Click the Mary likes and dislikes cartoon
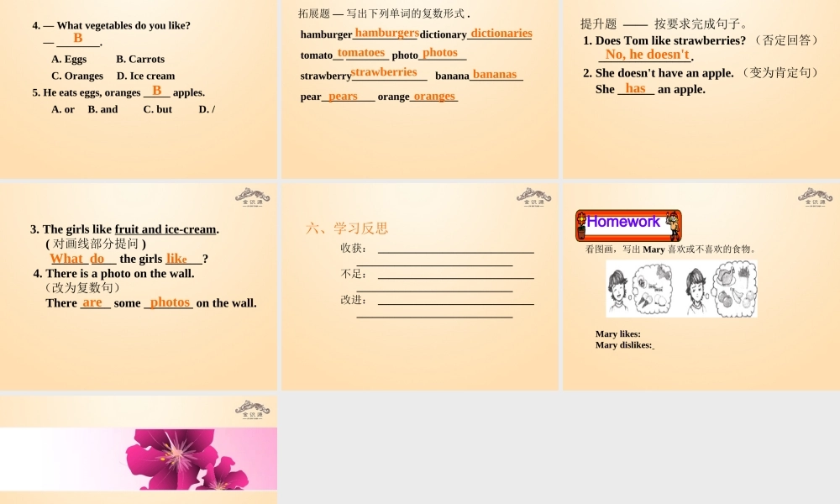 (681, 289)
